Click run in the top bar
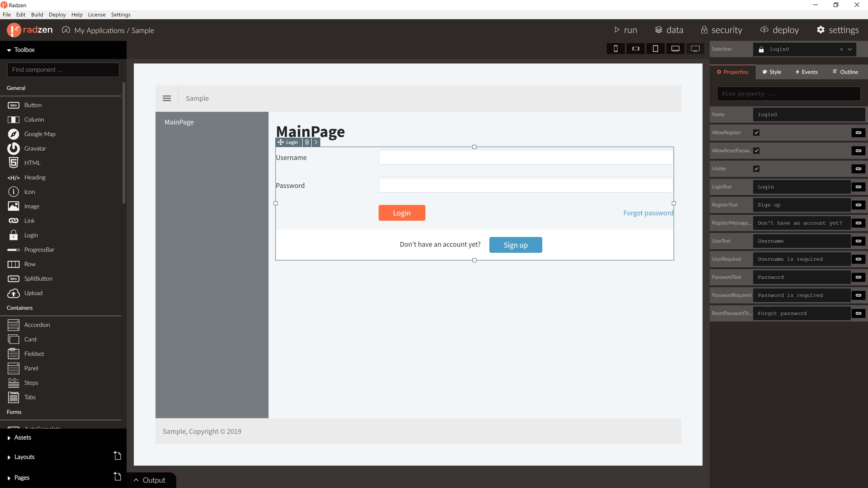Viewport: 868px width, 488px height. coord(626,30)
